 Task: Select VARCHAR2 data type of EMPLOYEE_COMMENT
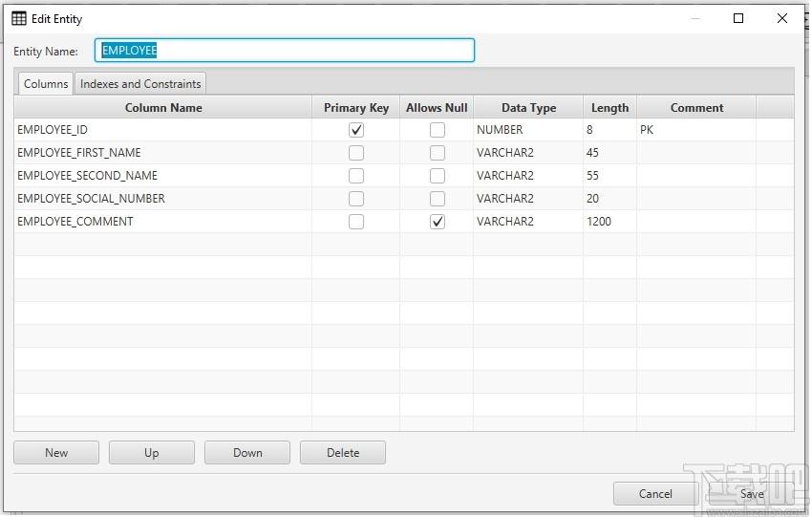click(x=527, y=222)
